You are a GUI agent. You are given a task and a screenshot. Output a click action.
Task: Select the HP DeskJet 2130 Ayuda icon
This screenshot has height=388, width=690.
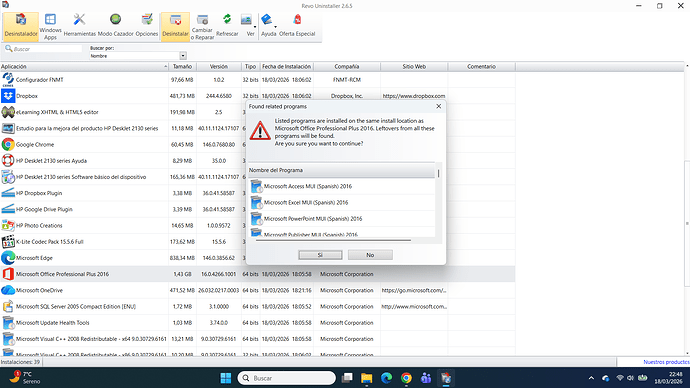pyautogui.click(x=8, y=161)
